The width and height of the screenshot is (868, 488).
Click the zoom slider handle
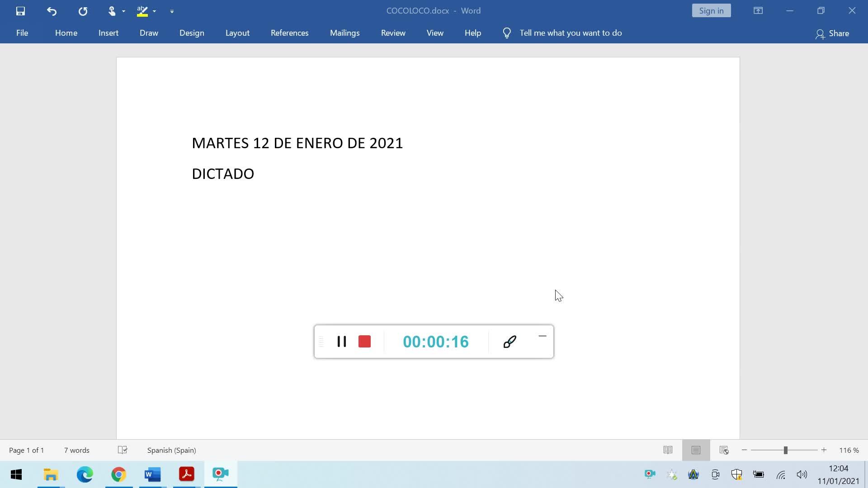click(785, 450)
